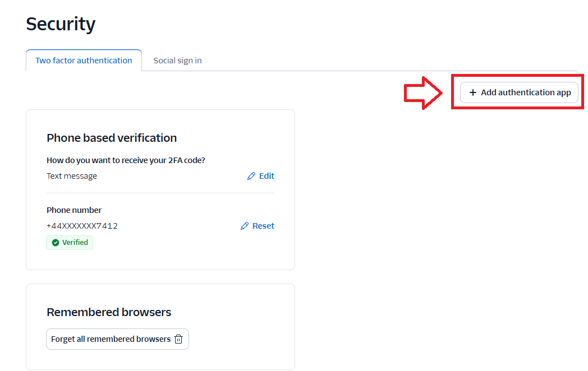
Task: Click the Remembered browsers heading
Action: coord(109,312)
